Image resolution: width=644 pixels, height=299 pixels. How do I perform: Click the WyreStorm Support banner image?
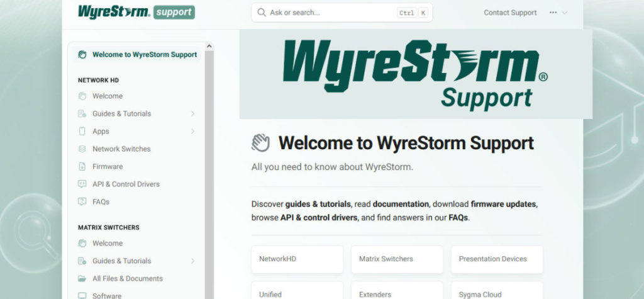(416, 74)
